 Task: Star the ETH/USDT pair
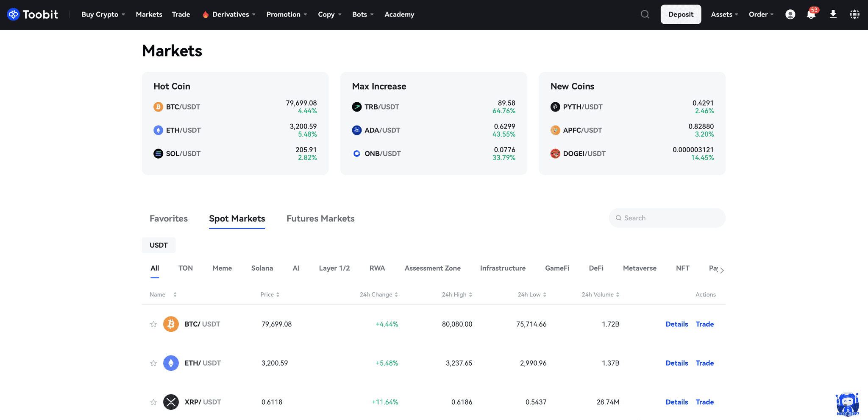click(x=153, y=363)
